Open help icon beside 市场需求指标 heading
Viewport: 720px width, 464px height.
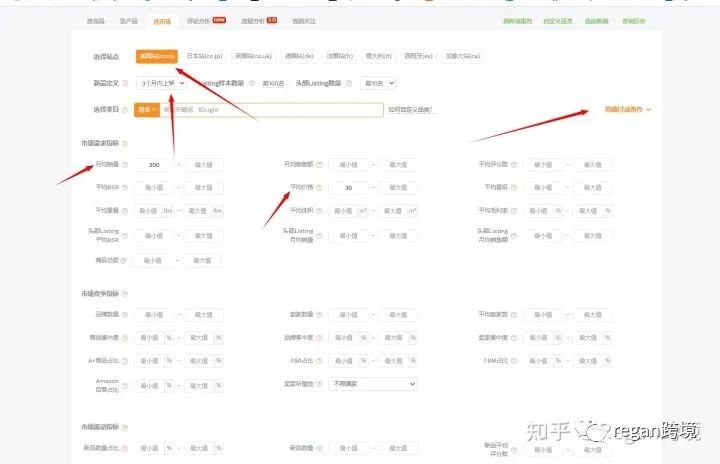click(x=125, y=144)
